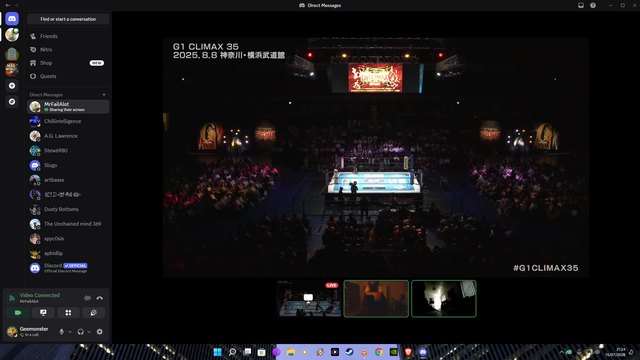
Task: Click Find or start a conversation field
Action: (68, 19)
